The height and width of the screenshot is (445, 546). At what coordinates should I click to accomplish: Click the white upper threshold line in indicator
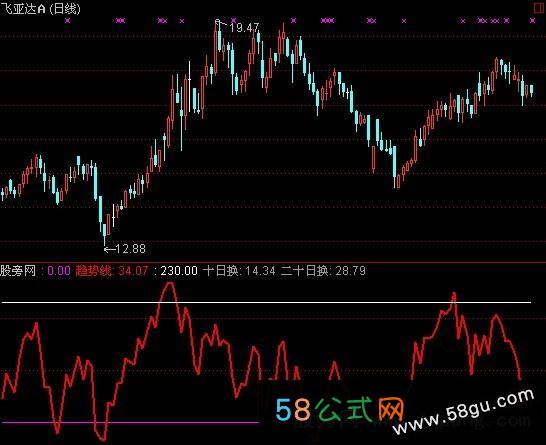(x=266, y=303)
